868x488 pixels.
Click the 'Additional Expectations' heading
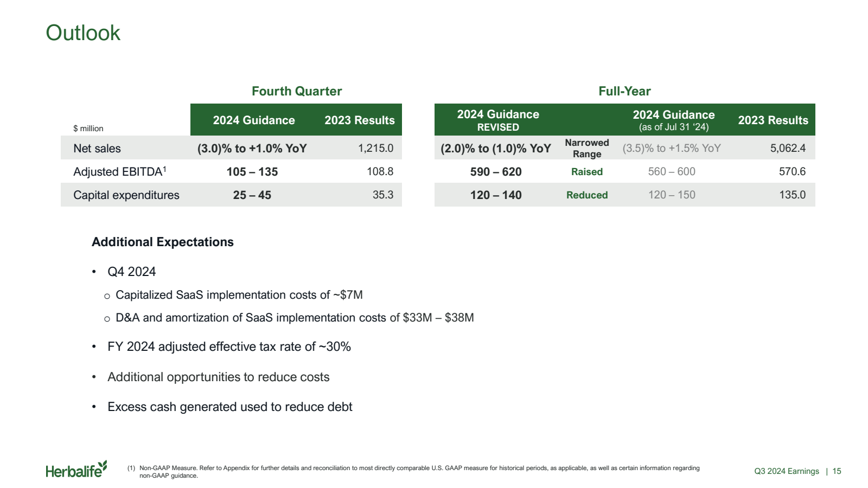point(163,242)
